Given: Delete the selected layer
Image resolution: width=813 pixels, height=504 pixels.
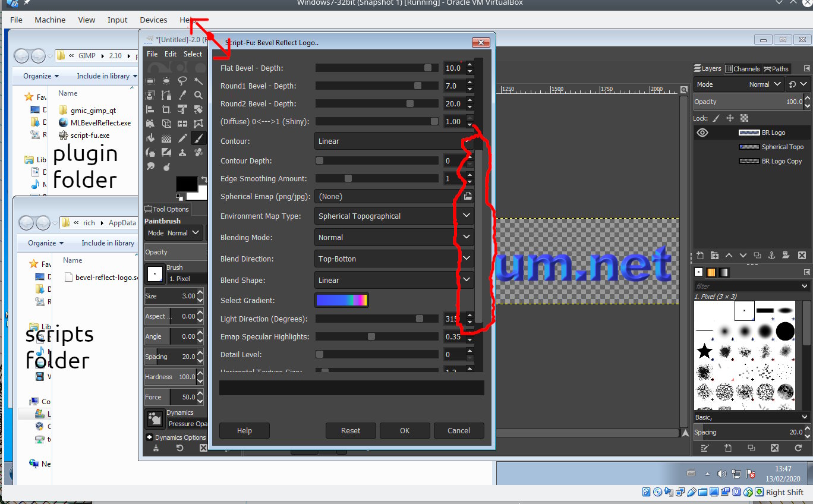Looking at the screenshot, I should (x=802, y=256).
